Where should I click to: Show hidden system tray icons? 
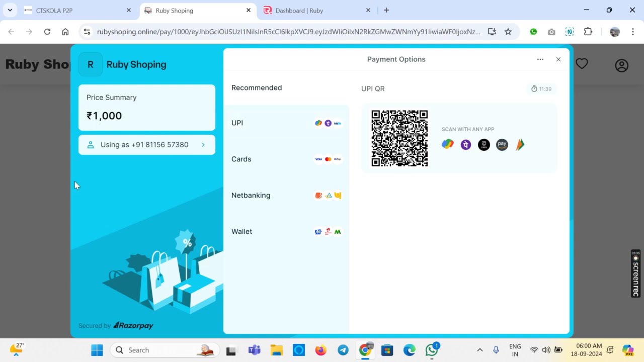(479, 350)
